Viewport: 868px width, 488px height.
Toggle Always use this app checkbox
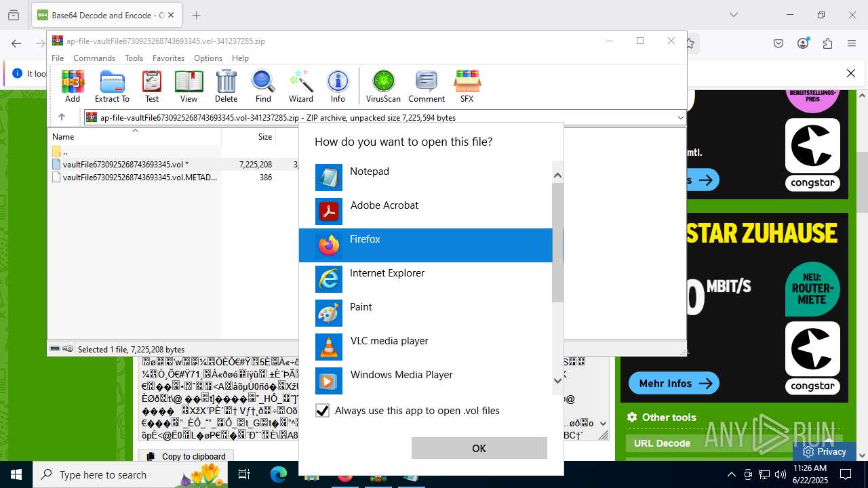[323, 411]
